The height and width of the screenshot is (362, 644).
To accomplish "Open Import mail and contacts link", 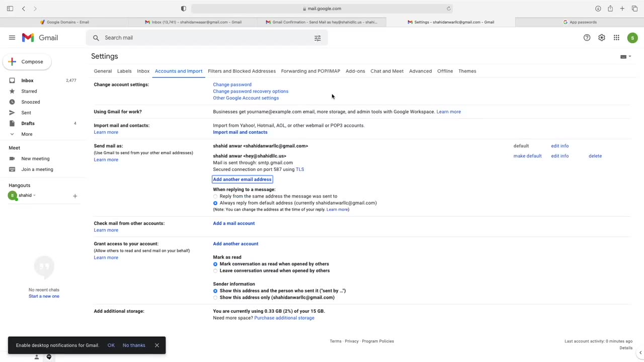I will [240, 132].
